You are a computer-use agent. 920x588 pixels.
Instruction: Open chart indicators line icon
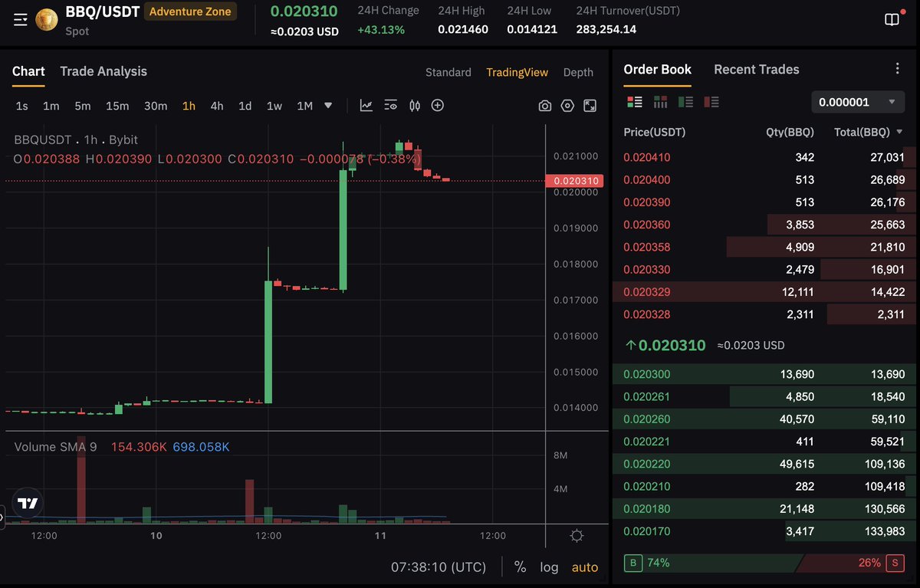point(366,106)
